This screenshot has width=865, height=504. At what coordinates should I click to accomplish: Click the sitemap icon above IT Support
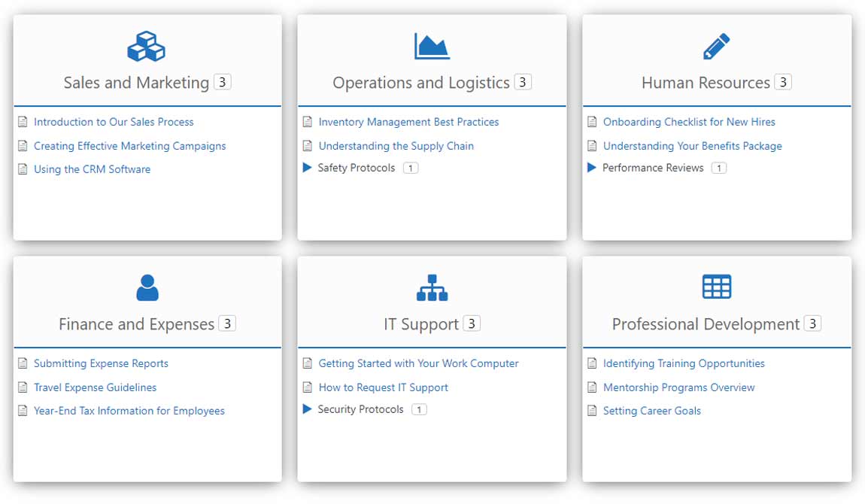click(432, 288)
